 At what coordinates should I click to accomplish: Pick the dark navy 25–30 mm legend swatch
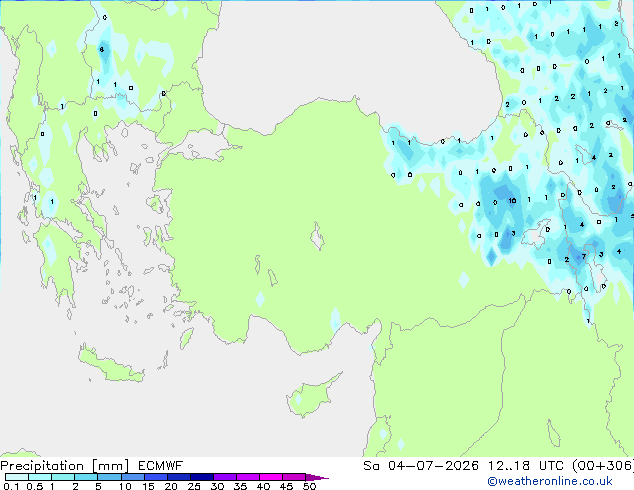coord(202,477)
